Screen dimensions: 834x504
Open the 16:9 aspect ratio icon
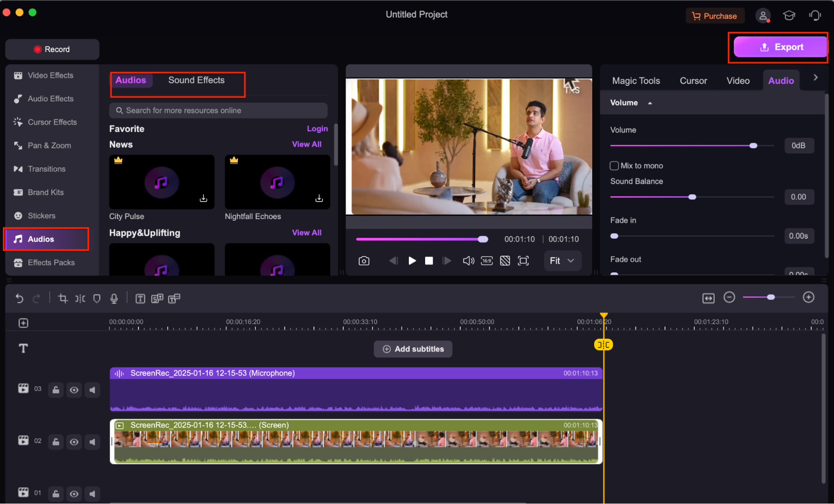(487, 261)
